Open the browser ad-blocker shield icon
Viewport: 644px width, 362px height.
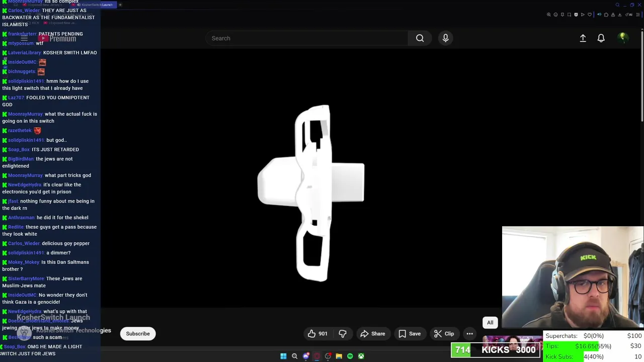tap(576, 15)
